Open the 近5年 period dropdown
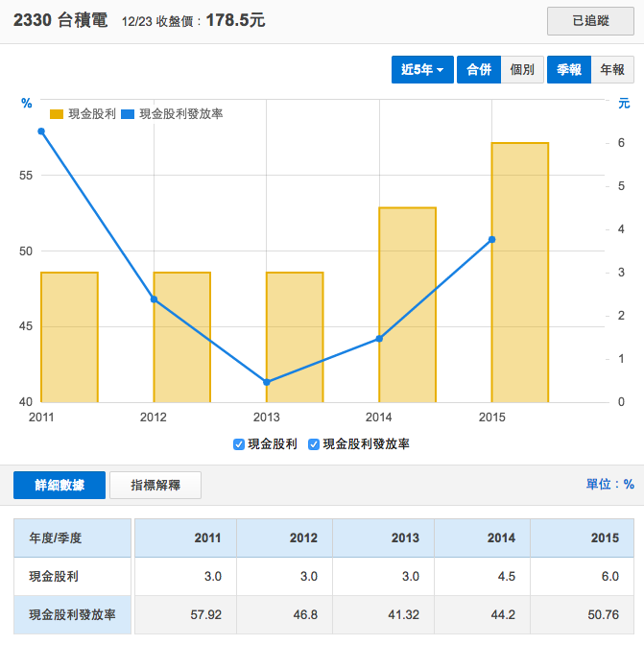Viewport: 644px width, 645px height. tap(422, 69)
